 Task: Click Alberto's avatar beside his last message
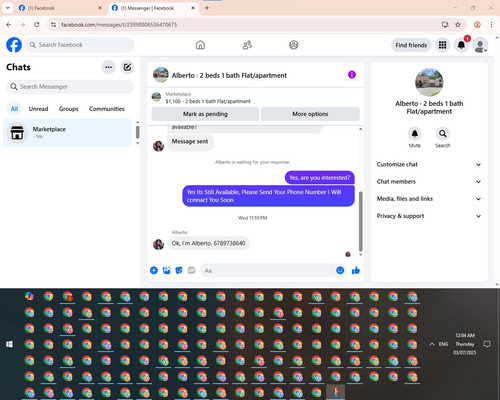tap(158, 244)
